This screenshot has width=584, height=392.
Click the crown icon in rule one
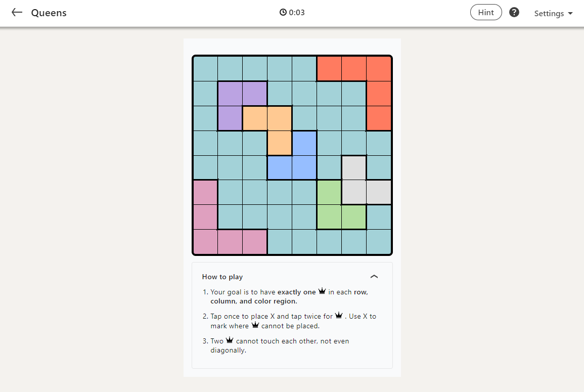coord(323,291)
